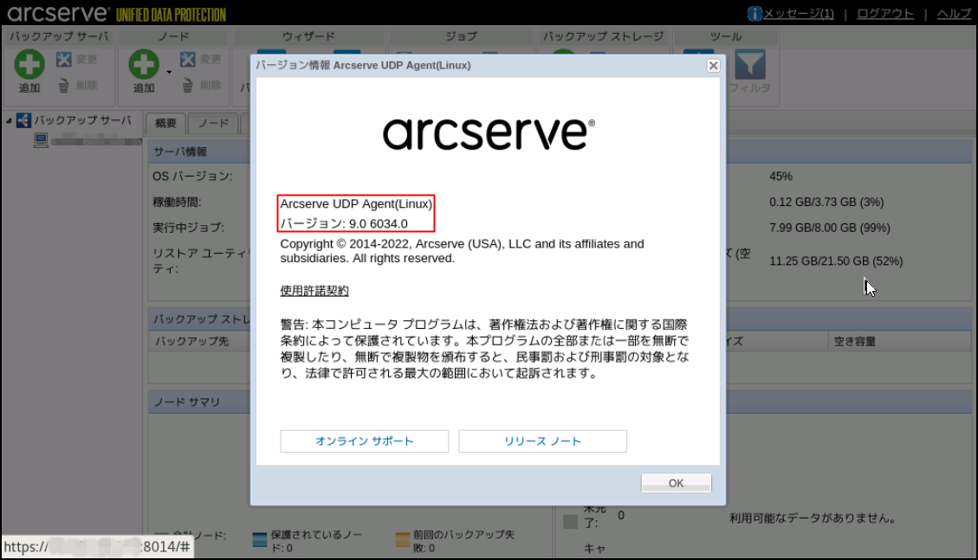Click the message info icon in header
The image size is (978, 560).
(755, 14)
